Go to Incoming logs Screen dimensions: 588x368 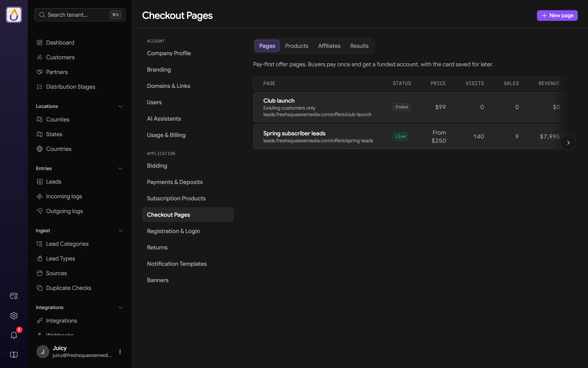(80, 196)
